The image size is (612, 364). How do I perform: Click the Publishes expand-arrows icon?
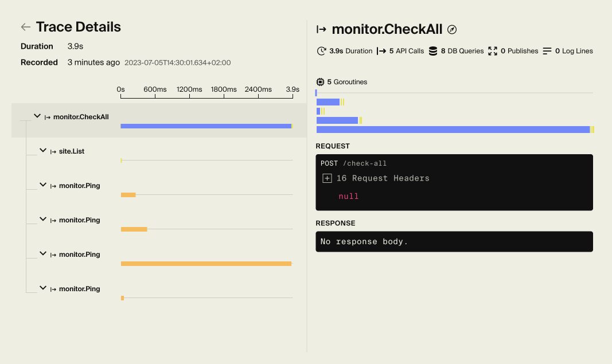492,50
